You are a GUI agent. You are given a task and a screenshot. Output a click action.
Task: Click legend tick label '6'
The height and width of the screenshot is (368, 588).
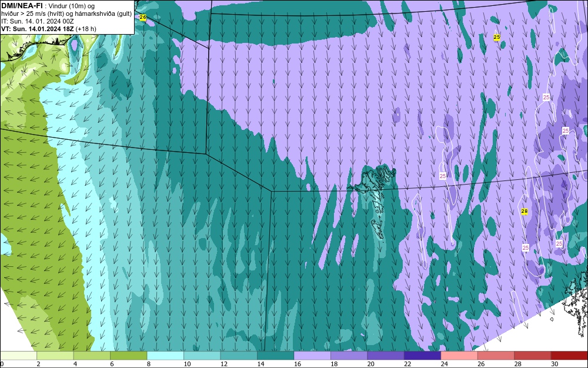pyautogui.click(x=112, y=364)
